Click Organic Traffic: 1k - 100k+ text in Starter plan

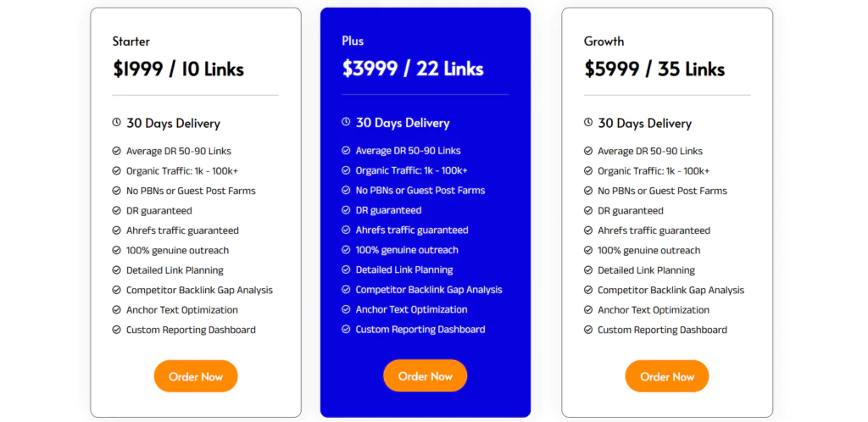[x=182, y=171]
